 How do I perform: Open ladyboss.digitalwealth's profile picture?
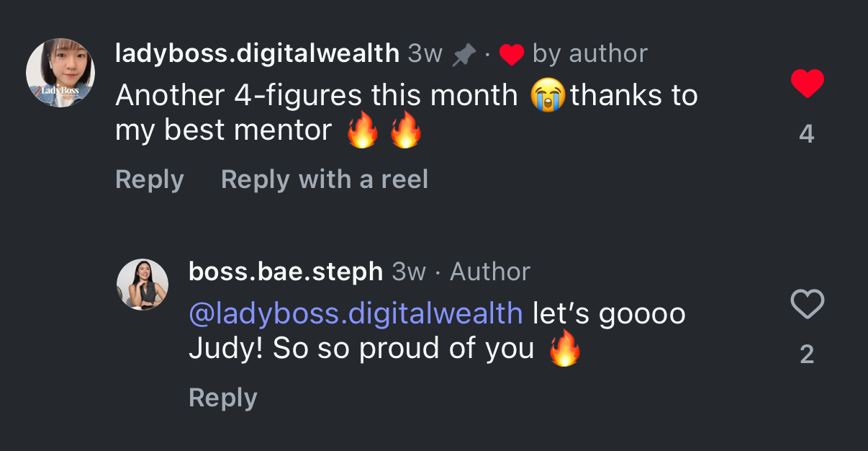coord(60,73)
